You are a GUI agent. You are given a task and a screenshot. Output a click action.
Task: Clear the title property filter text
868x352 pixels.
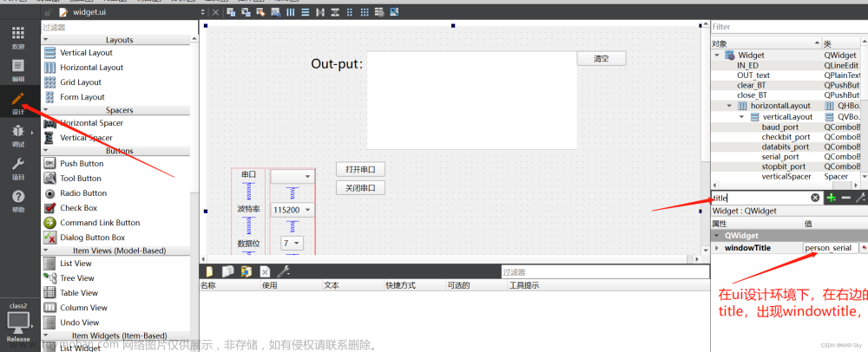[x=815, y=198]
